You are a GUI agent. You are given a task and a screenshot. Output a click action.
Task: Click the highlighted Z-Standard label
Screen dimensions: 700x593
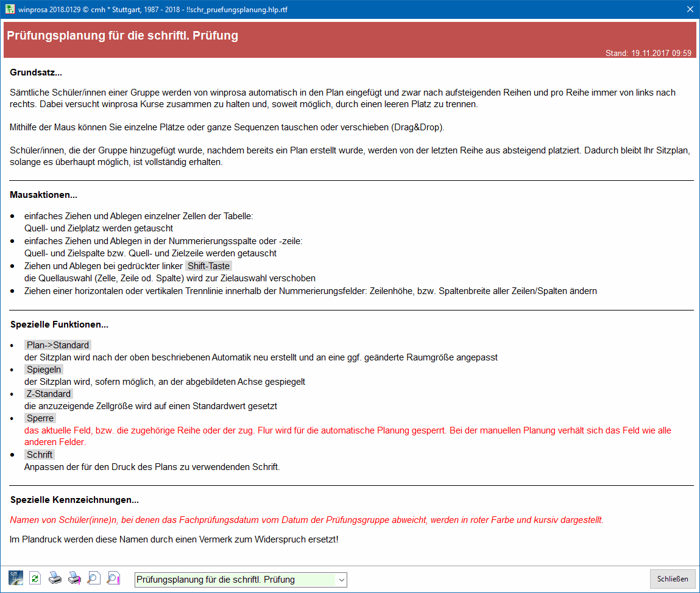pos(49,394)
